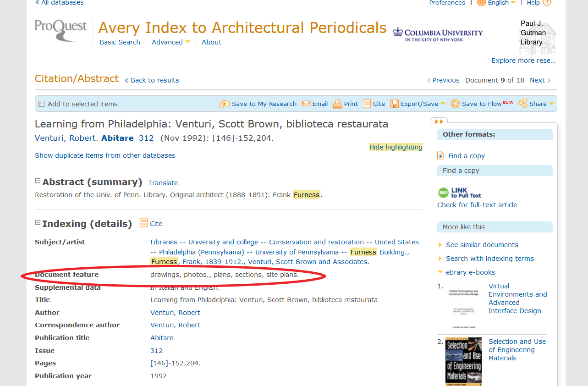Click Translate next to Abstract
The height and width of the screenshot is (386, 588).
pos(163,183)
